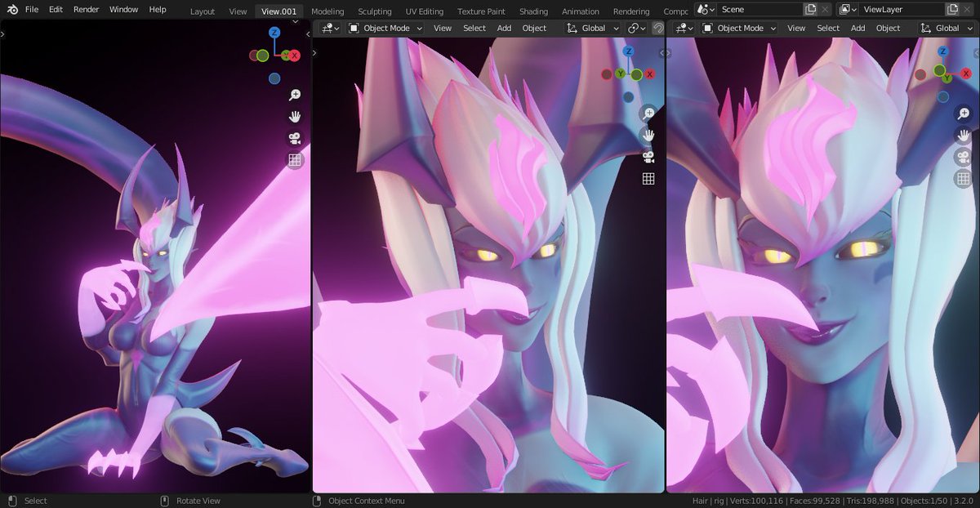The width and height of the screenshot is (980, 508).
Task: Create a new view layer with the copy button
Action: click(952, 9)
